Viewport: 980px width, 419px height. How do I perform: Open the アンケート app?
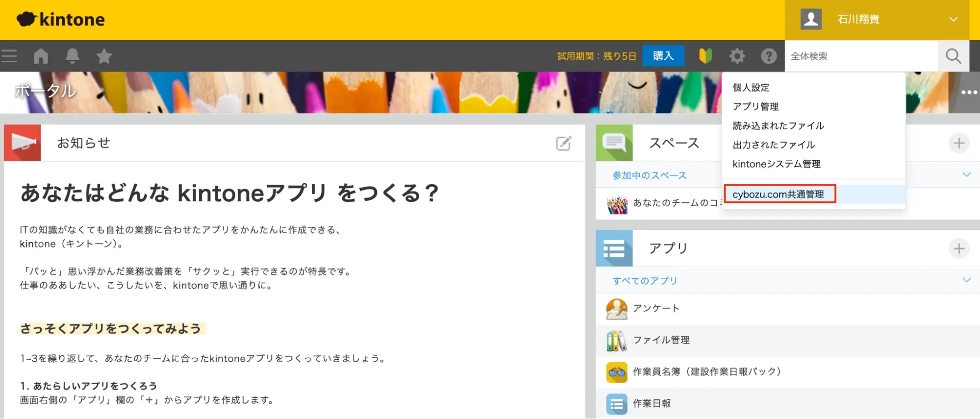(x=656, y=308)
